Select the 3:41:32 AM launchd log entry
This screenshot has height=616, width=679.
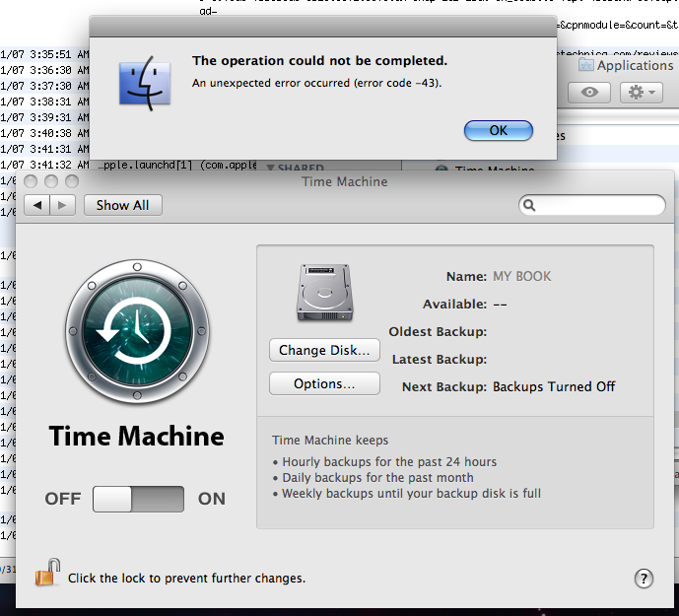(129, 165)
